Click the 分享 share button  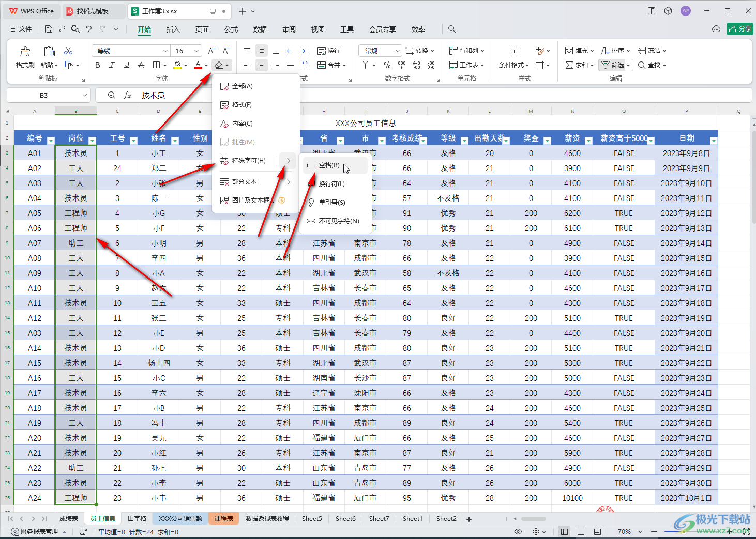coord(740,29)
